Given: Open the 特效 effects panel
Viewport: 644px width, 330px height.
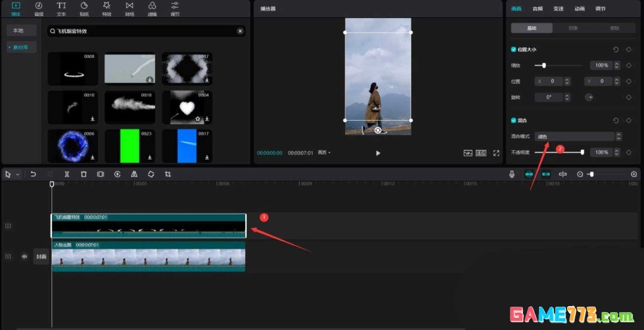Looking at the screenshot, I should (107, 8).
